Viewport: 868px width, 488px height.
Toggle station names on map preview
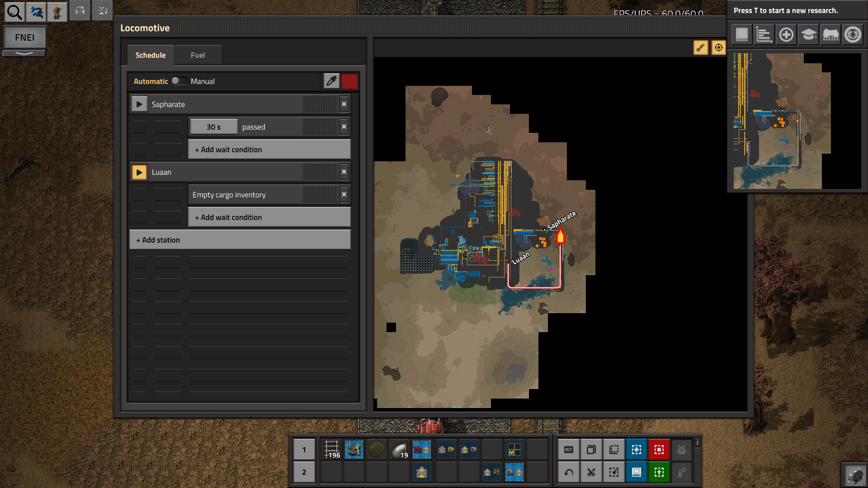pos(701,47)
